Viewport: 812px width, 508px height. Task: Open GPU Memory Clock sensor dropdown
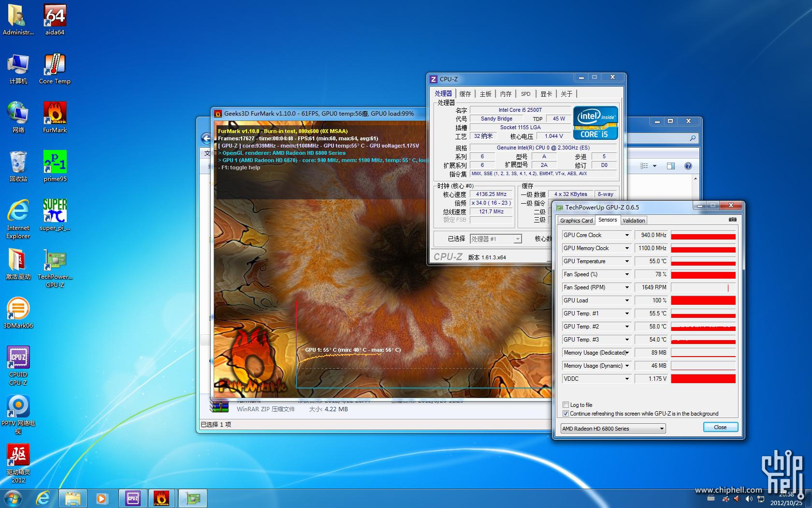[627, 248]
